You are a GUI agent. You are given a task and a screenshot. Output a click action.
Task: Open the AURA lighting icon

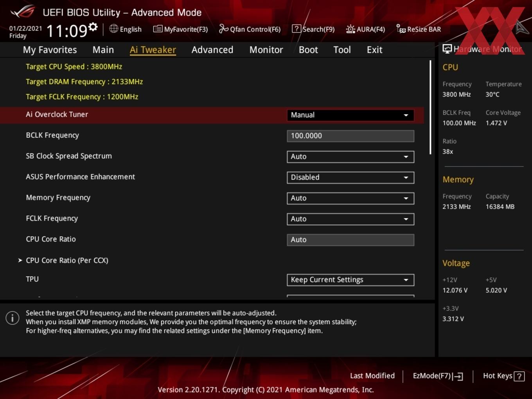350,29
